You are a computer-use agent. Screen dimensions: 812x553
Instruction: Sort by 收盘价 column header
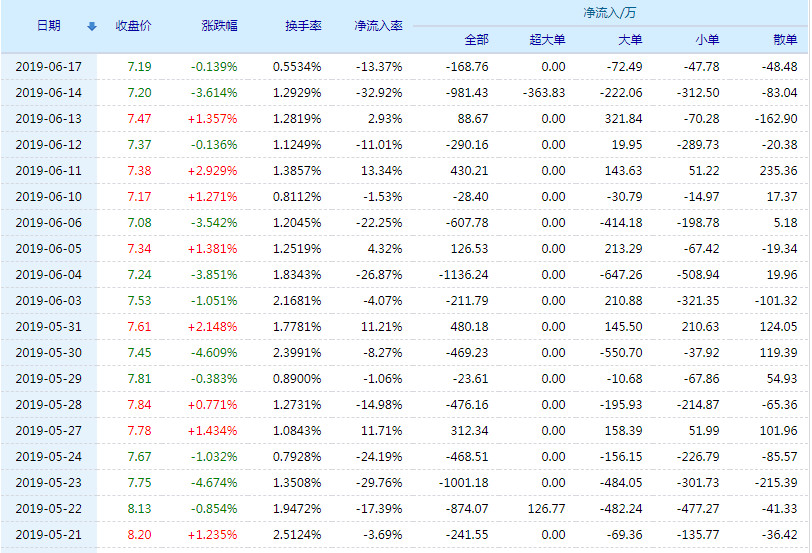[133, 25]
